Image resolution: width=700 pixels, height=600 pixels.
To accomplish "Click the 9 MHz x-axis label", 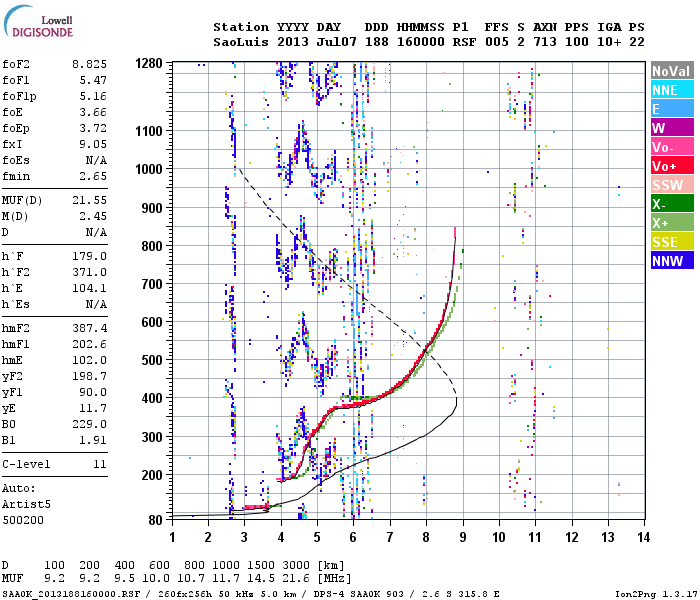I will pyautogui.click(x=463, y=537).
